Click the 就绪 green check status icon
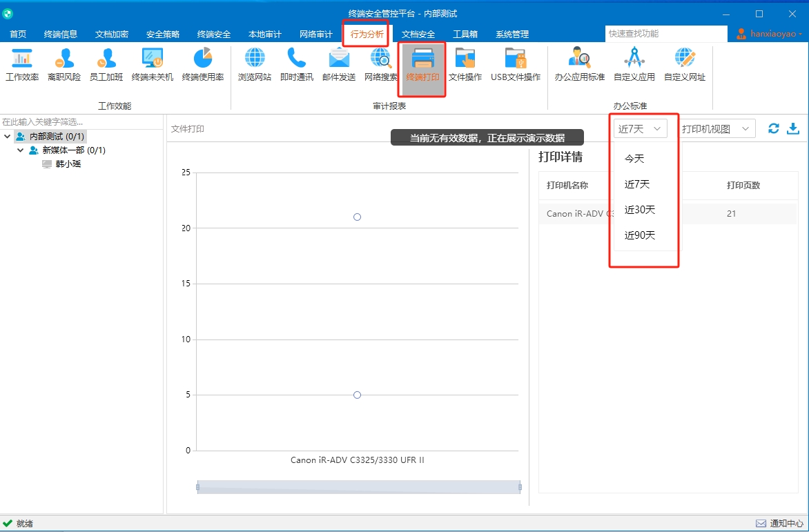The height and width of the screenshot is (532, 809). (x=8, y=523)
